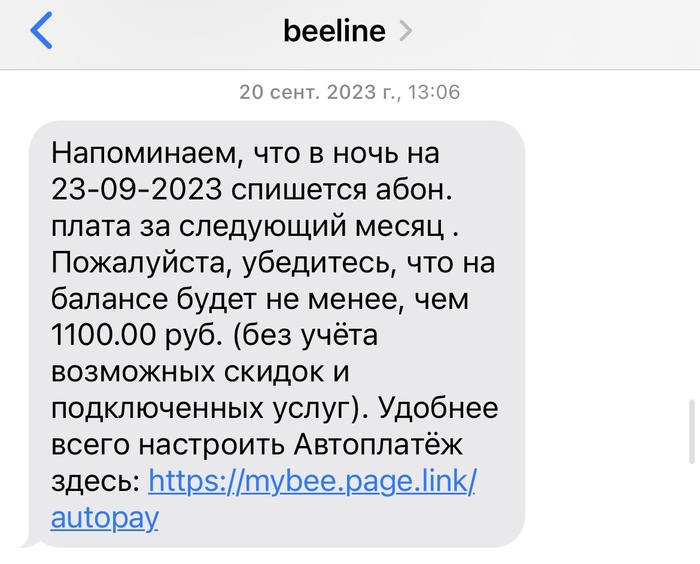The image size is (700, 564).
Task: Click the scrollbar thumb on right edge
Action: pyautogui.click(x=689, y=431)
